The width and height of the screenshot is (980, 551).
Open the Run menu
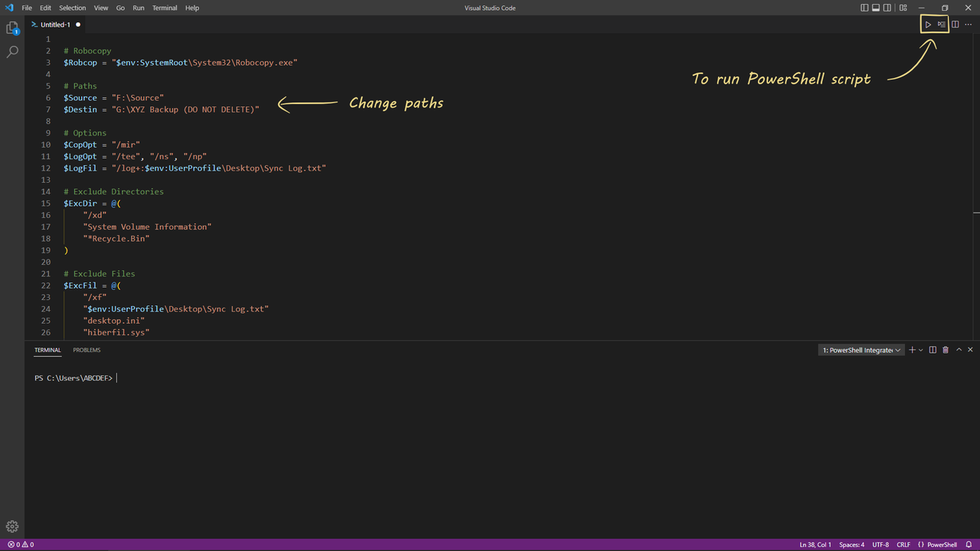[x=138, y=8]
